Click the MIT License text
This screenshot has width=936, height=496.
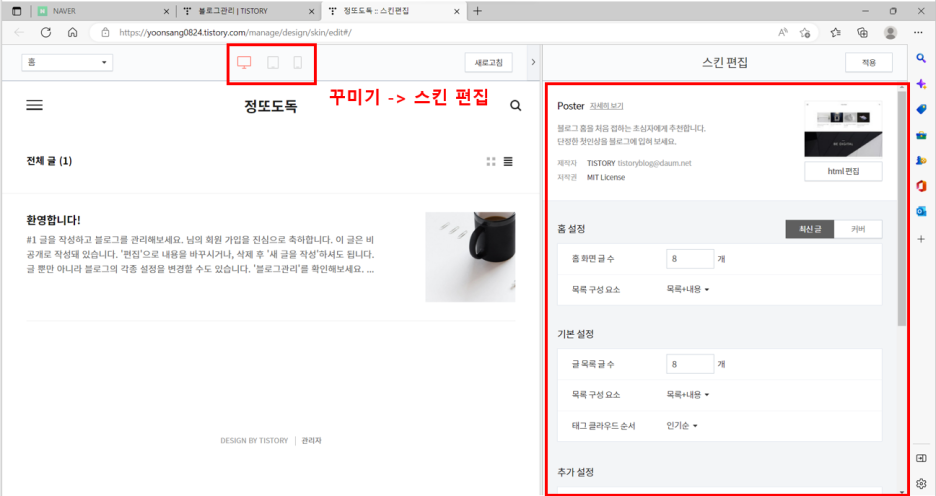click(x=606, y=177)
